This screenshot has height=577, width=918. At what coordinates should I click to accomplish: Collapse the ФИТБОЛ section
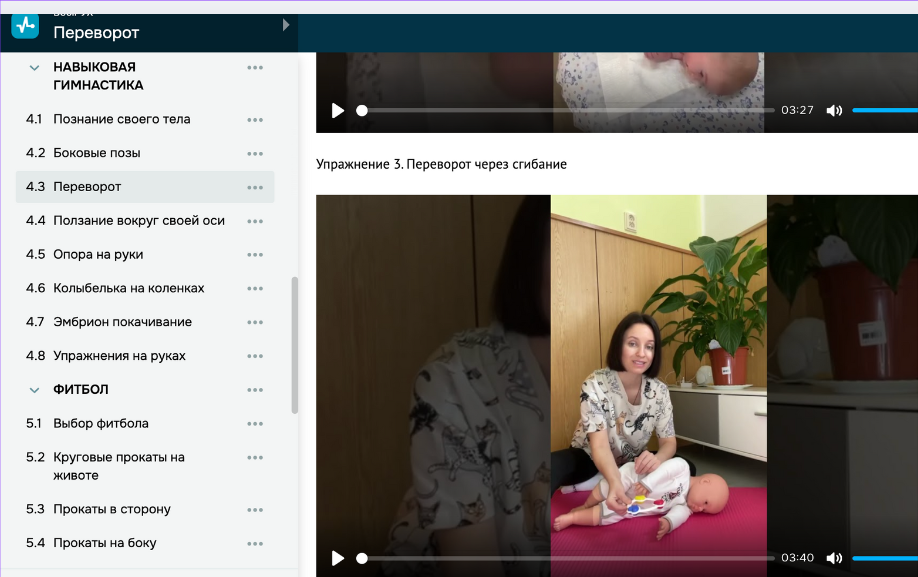click(33, 390)
